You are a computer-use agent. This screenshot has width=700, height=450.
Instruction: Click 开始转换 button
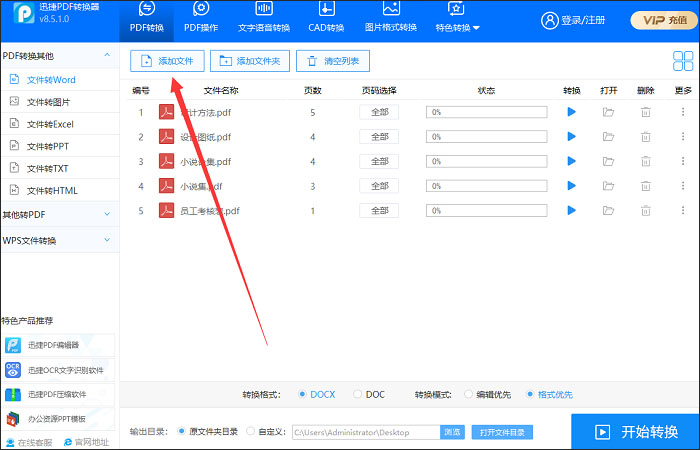[636, 432]
